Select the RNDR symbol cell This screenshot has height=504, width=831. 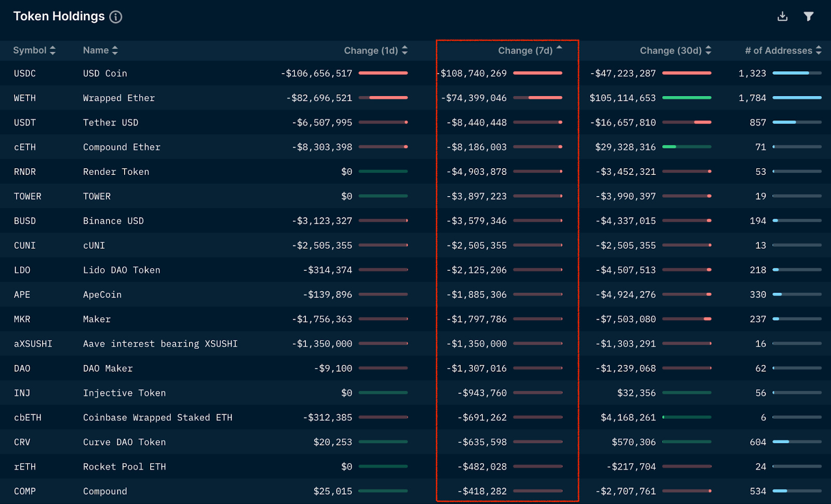coord(25,172)
